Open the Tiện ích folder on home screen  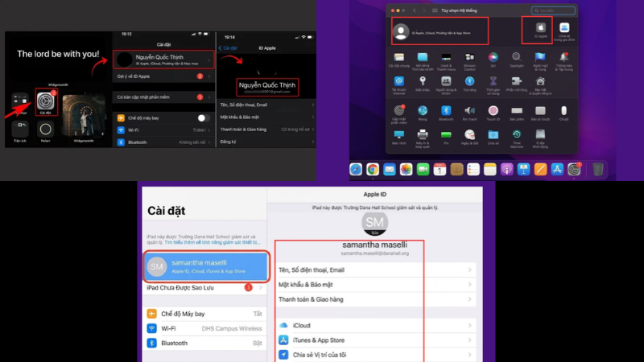tap(19, 130)
